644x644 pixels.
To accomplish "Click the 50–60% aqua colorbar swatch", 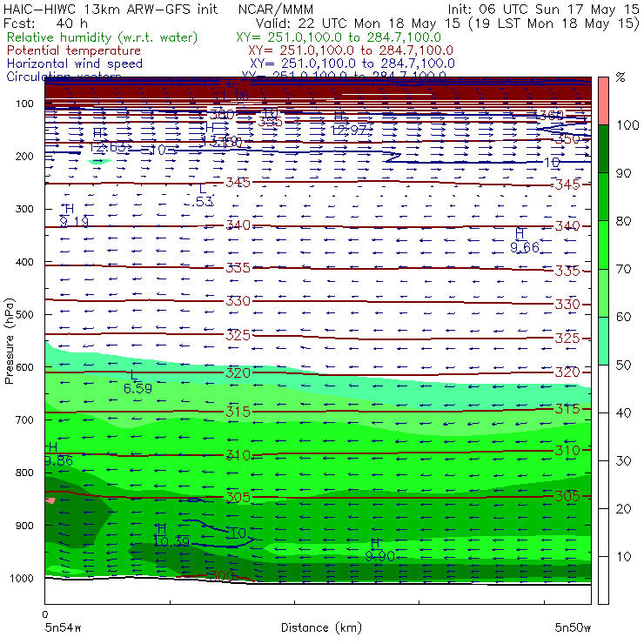I will point(603,340).
